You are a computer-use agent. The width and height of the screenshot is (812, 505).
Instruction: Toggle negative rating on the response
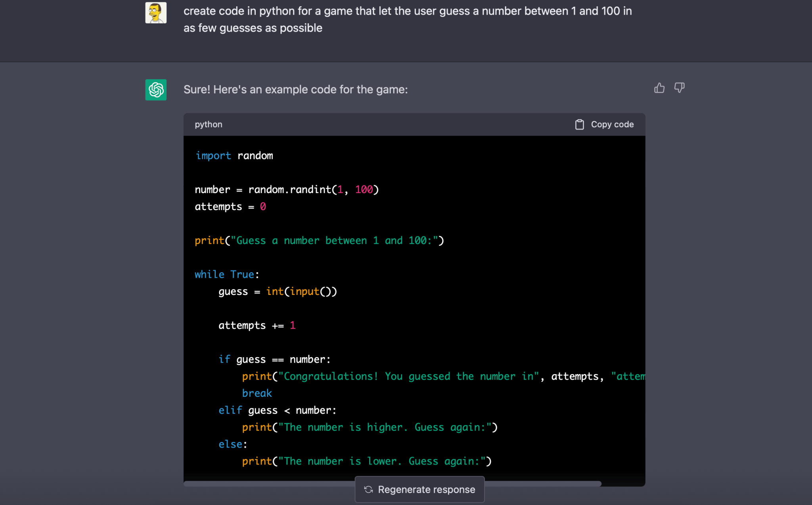[679, 88]
